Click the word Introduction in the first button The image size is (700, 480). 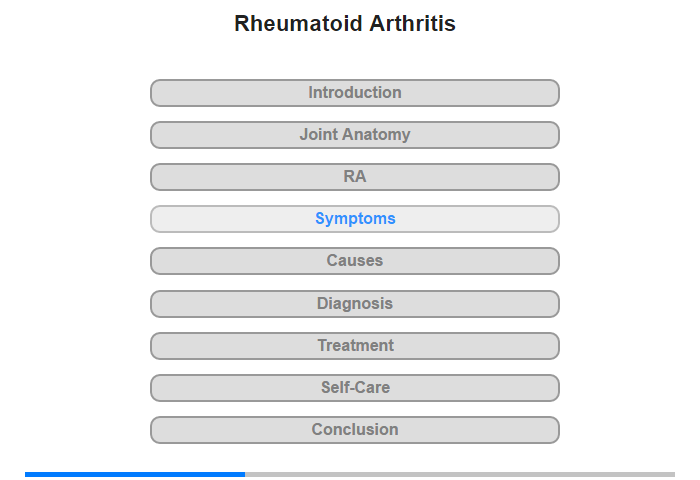(355, 92)
